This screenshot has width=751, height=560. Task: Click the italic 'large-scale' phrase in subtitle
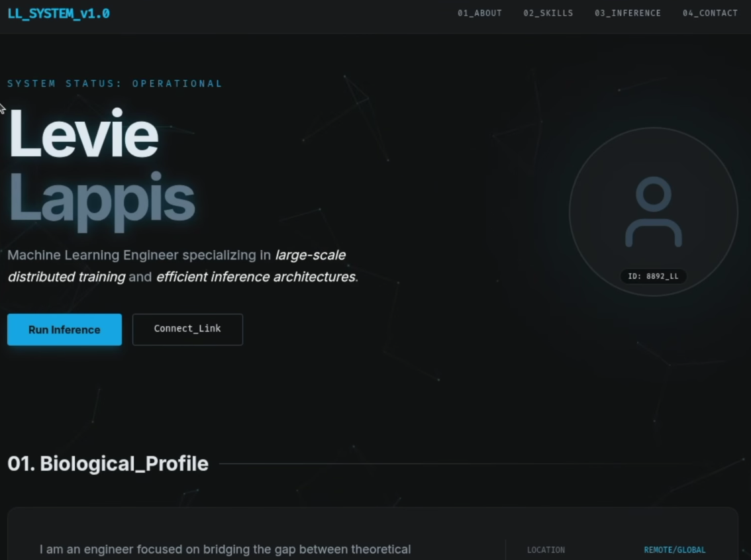click(x=310, y=255)
